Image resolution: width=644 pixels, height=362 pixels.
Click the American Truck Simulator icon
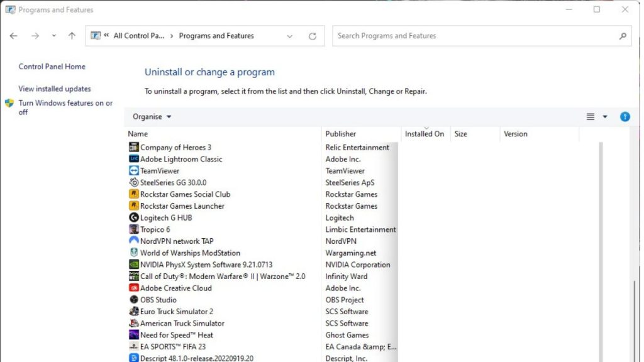click(x=133, y=323)
